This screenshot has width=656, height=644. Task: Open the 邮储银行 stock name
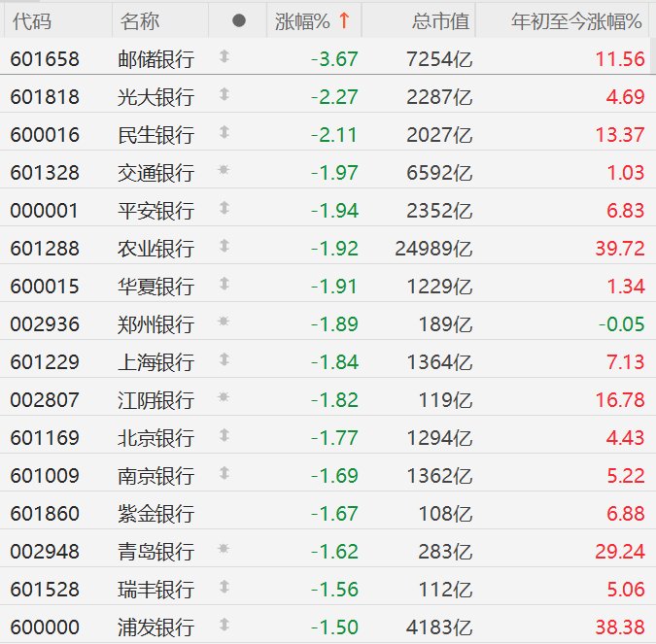pos(156,59)
